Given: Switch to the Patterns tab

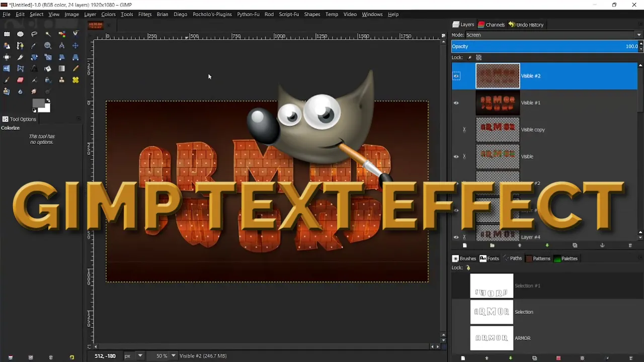Looking at the screenshot, I should click(538, 258).
